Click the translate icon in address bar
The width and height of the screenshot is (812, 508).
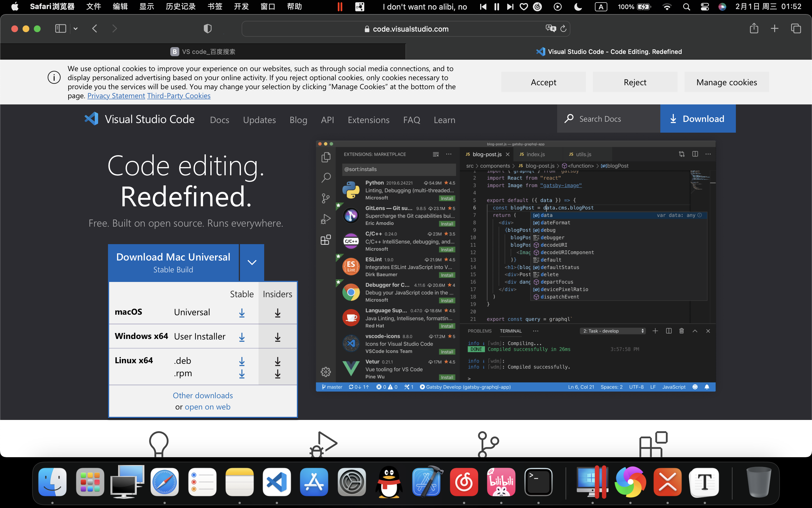click(x=551, y=29)
